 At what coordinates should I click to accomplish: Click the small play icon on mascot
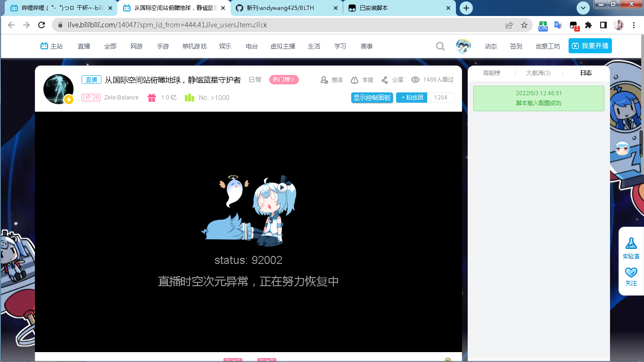(282, 187)
